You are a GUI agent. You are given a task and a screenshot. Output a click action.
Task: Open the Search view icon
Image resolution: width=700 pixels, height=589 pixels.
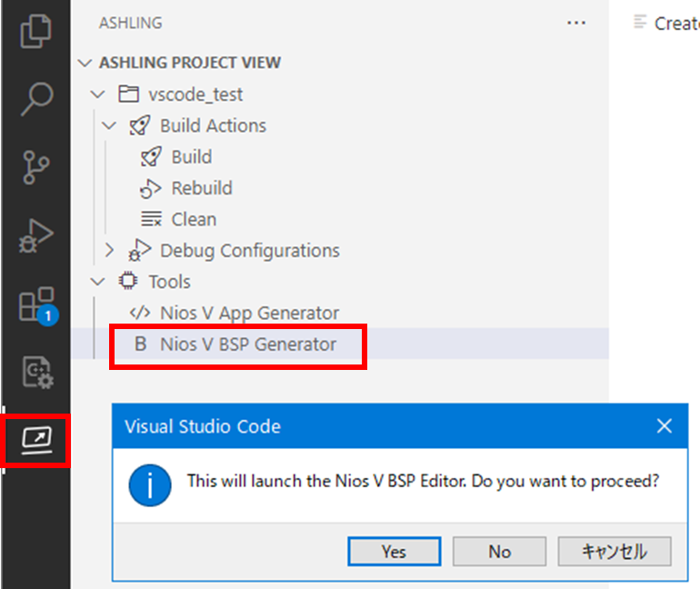click(35, 98)
